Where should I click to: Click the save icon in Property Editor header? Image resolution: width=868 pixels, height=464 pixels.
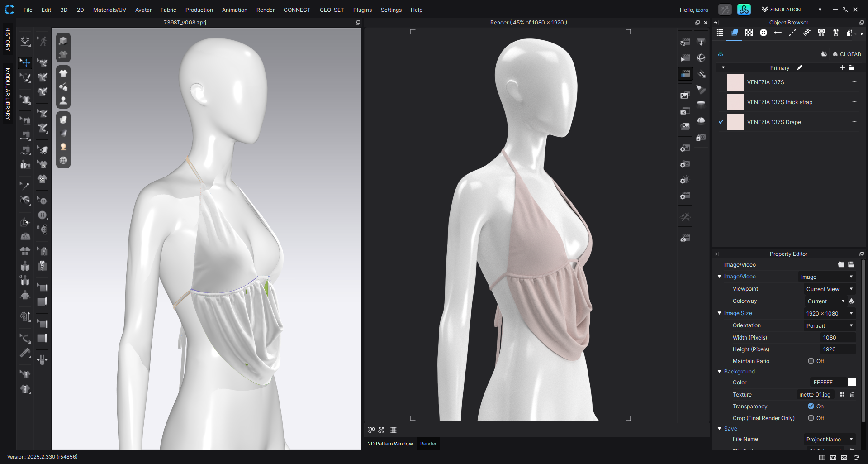click(851, 264)
